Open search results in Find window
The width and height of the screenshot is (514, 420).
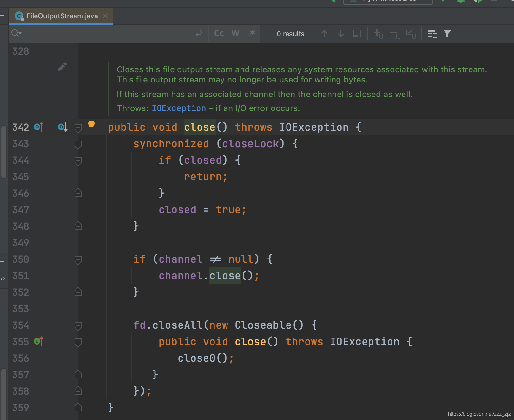click(432, 34)
